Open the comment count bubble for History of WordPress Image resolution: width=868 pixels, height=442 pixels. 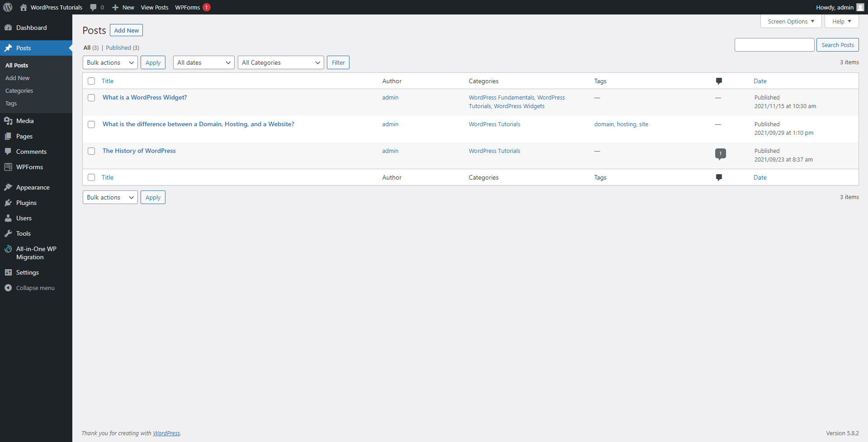tap(721, 154)
